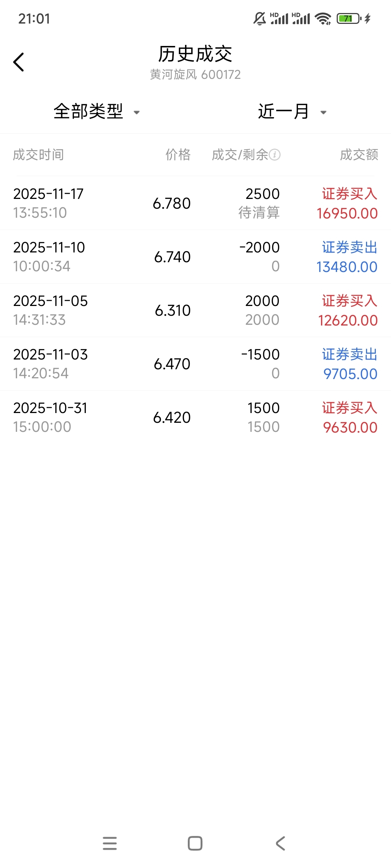Tap the battery indicator in the status bar

(349, 18)
